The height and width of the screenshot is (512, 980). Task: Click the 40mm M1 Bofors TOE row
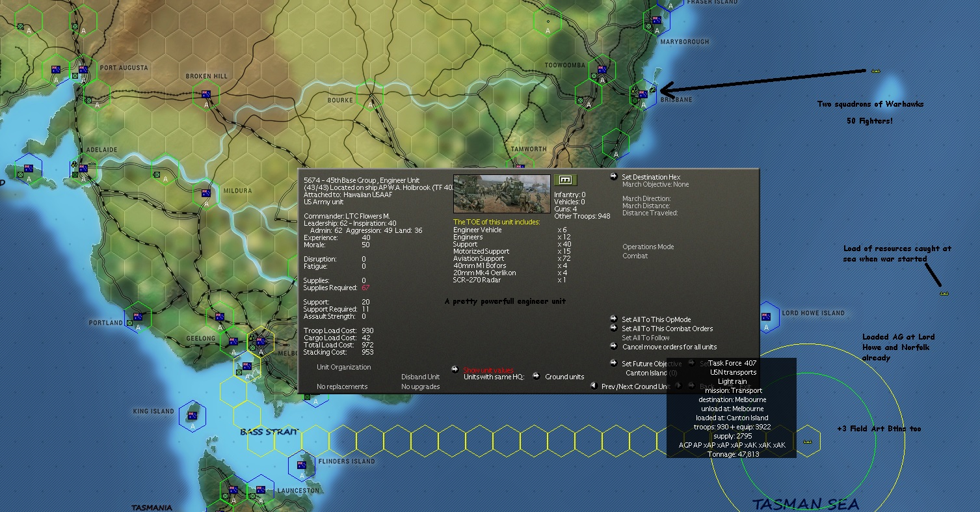510,265
